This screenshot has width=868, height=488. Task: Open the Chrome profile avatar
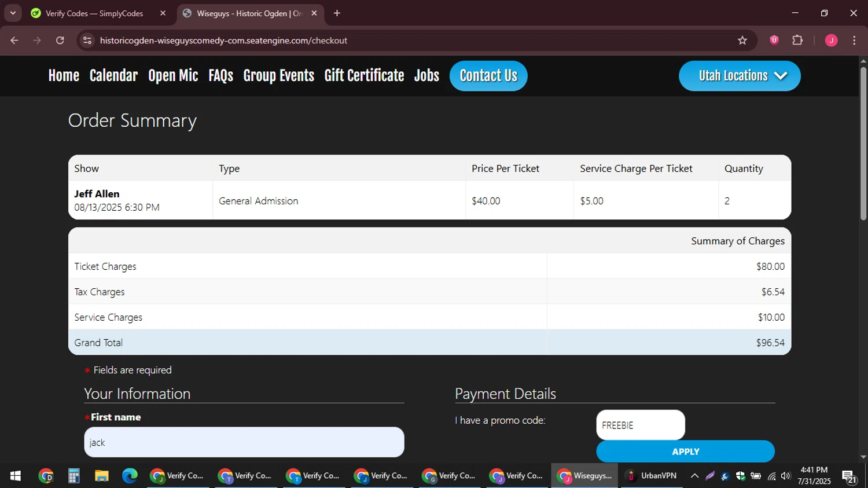pos(832,40)
